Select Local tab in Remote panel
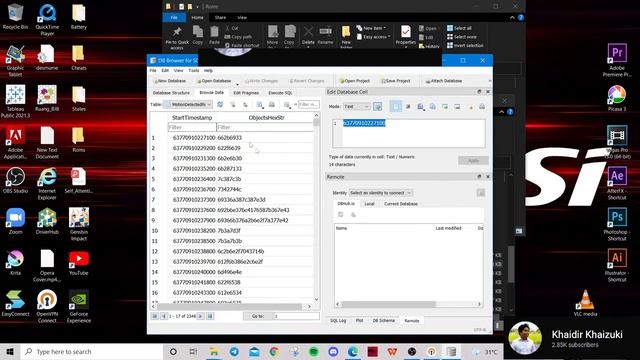Image resolution: width=640 pixels, height=360 pixels. 369,204
